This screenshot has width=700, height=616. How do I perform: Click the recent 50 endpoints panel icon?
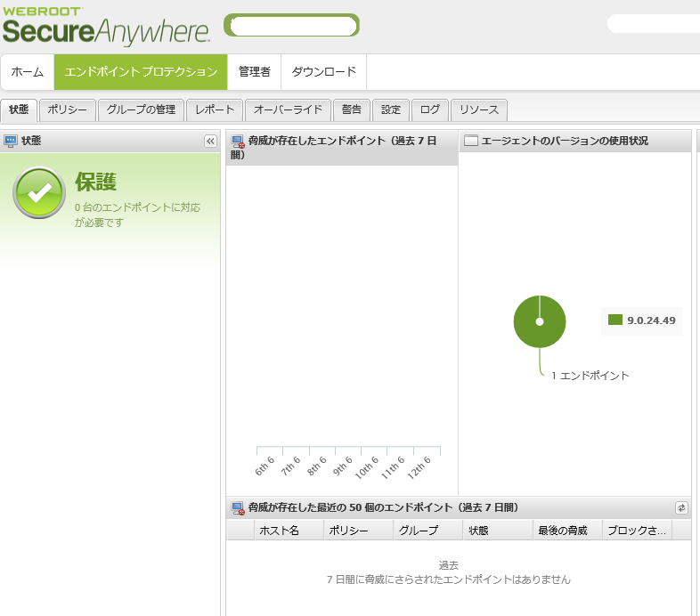[x=238, y=507]
